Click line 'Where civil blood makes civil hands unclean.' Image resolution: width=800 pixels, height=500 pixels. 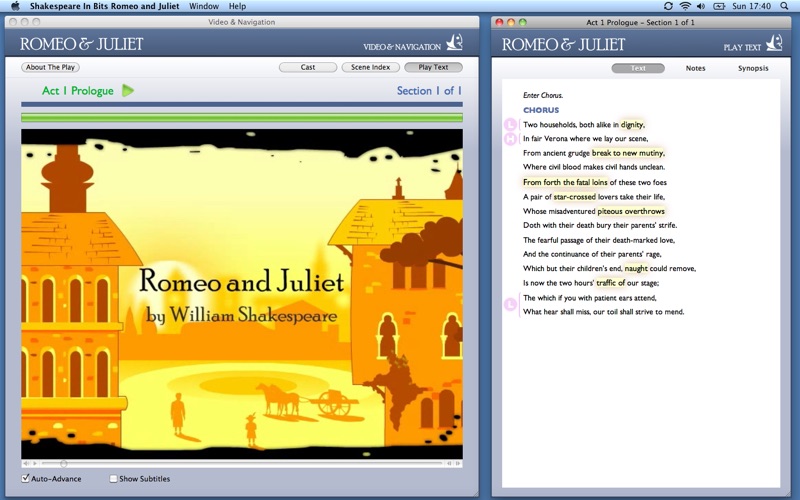pyautogui.click(x=594, y=167)
